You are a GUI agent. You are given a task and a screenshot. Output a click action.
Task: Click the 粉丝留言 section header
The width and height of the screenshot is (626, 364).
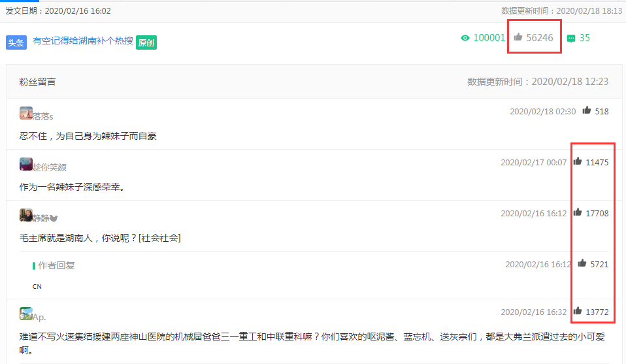(x=37, y=82)
